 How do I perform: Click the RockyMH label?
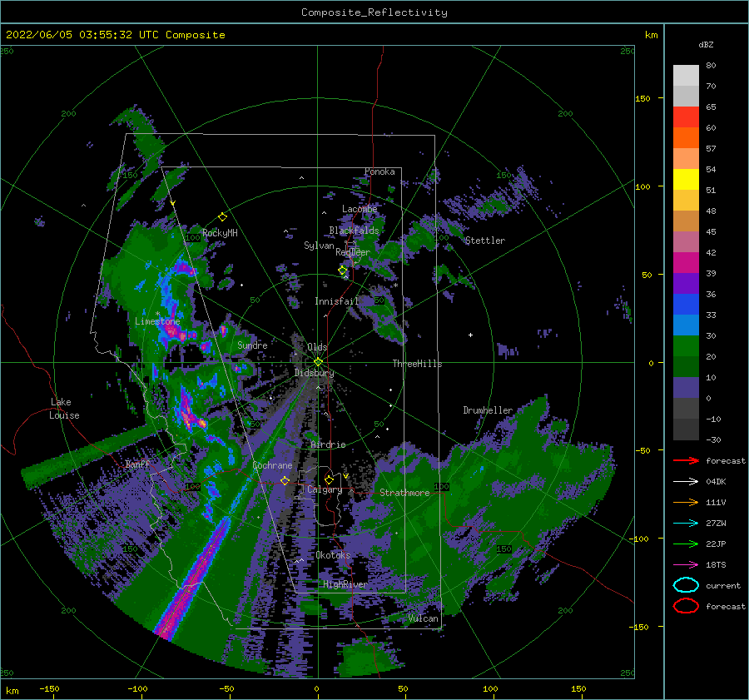(220, 233)
